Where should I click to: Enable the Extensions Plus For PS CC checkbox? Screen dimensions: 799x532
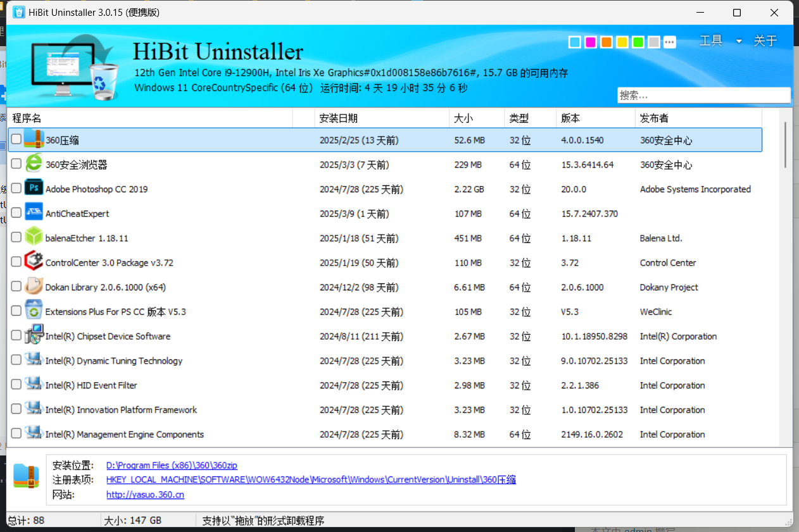16,311
